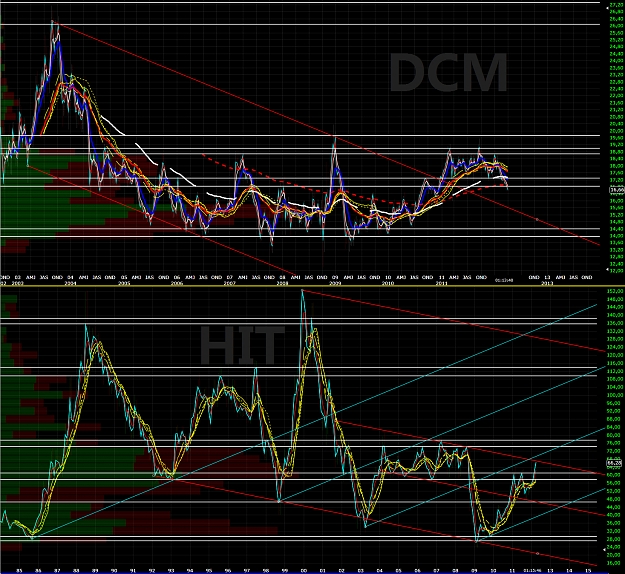The image size is (625, 574).
Task: Click the 12,00 label on DCM price axis
Action: pyautogui.click(x=616, y=270)
